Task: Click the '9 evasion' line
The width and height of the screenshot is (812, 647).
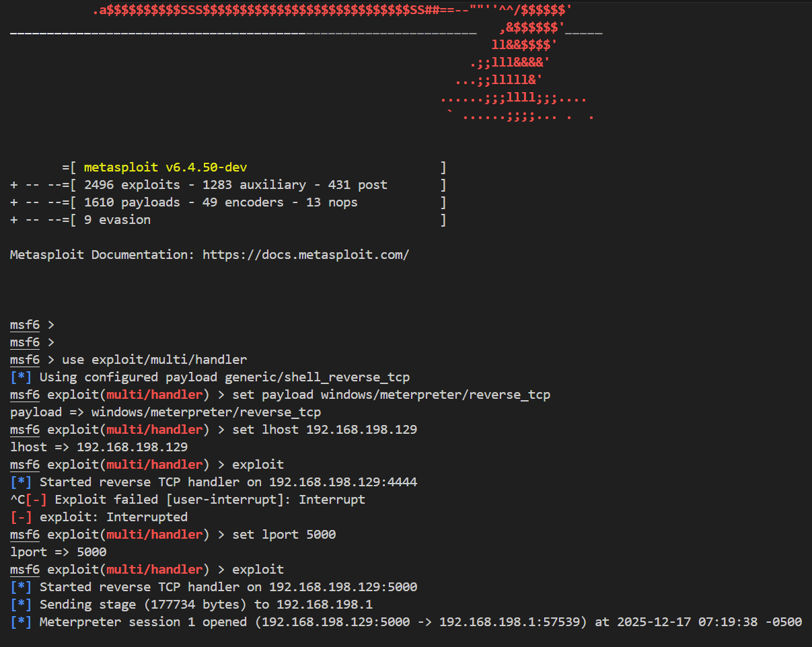Action: tap(228, 220)
